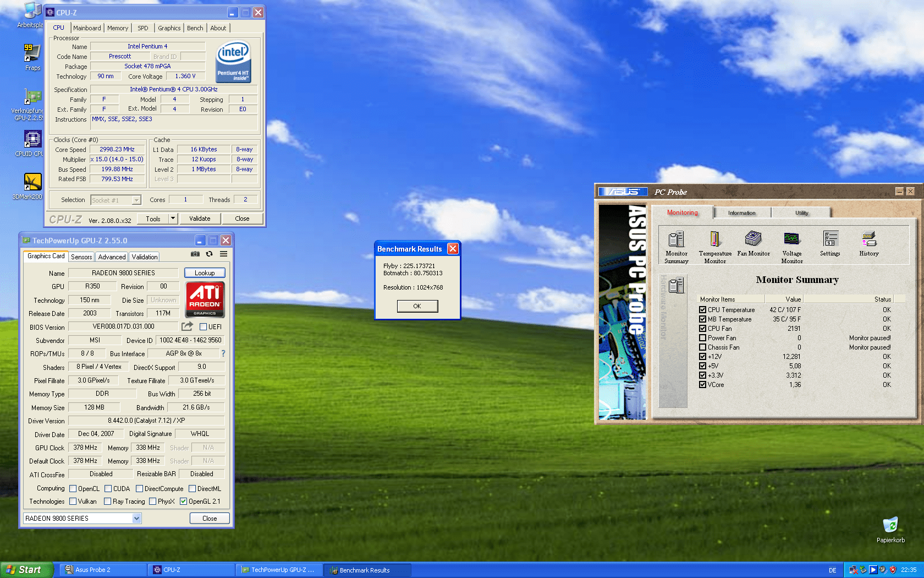Image resolution: width=924 pixels, height=578 pixels.
Task: Open Voltage Monitor icon in PC Probe
Action: point(791,247)
